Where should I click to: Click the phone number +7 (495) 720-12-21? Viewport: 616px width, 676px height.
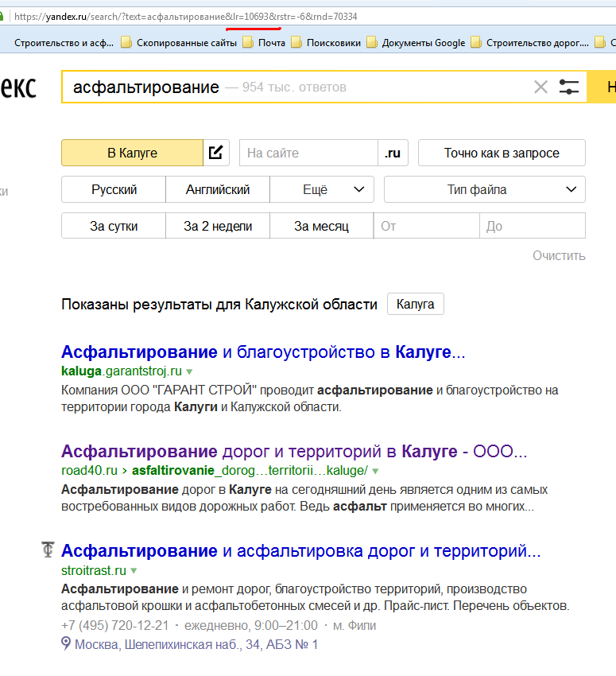pos(115,625)
